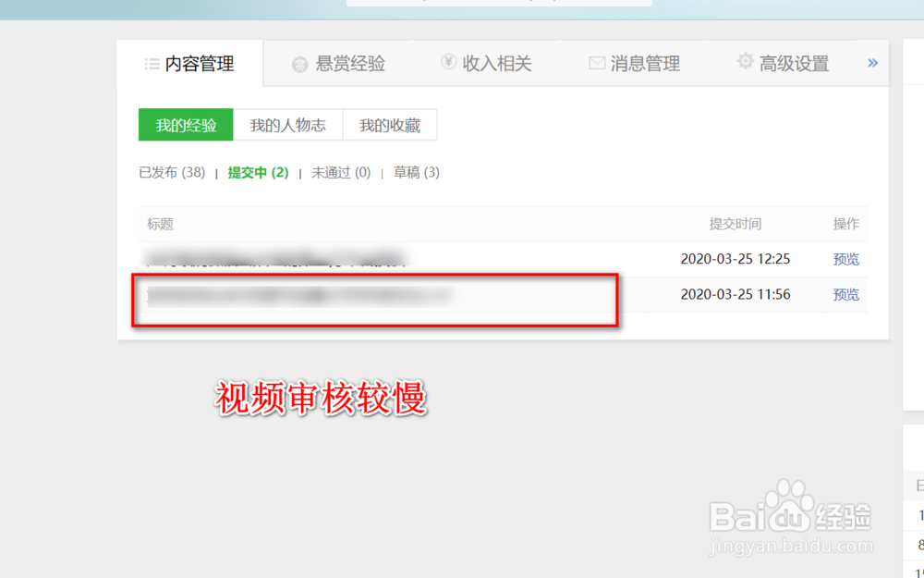Click the medal icon on 悬赏经验 tab
Screen dimensions: 924x578
pyautogui.click(x=298, y=63)
